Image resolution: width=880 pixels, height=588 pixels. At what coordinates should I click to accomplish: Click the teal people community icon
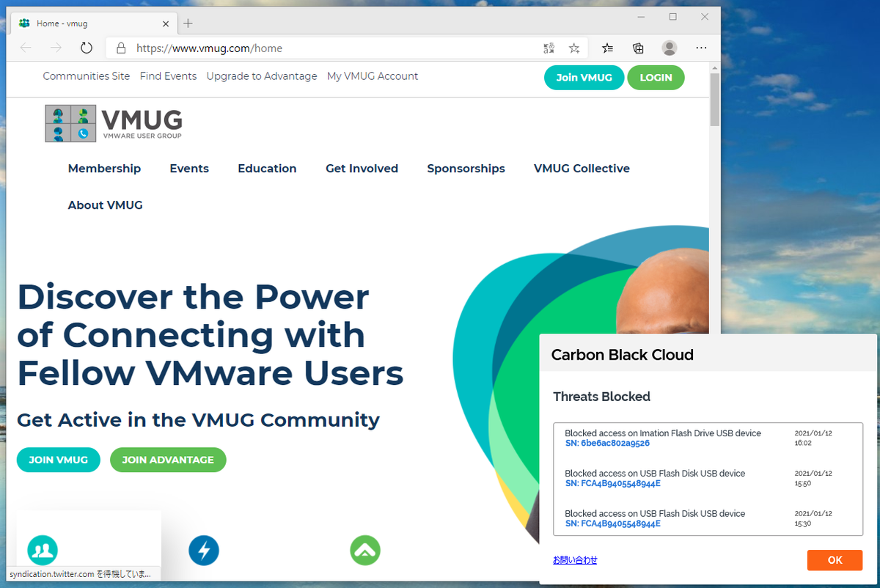tap(43, 550)
